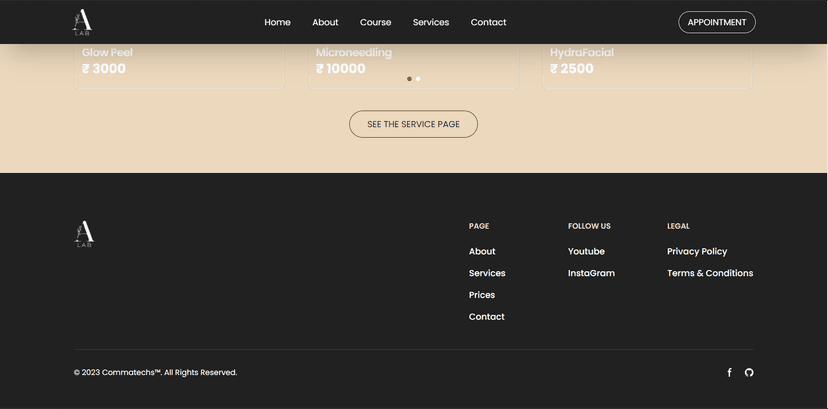Go to Home in navigation bar
The width and height of the screenshot is (828, 409).
[277, 22]
